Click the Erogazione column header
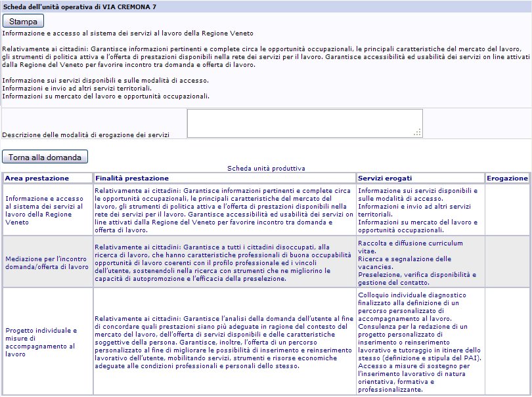The width and height of the screenshot is (532, 397). [507, 178]
